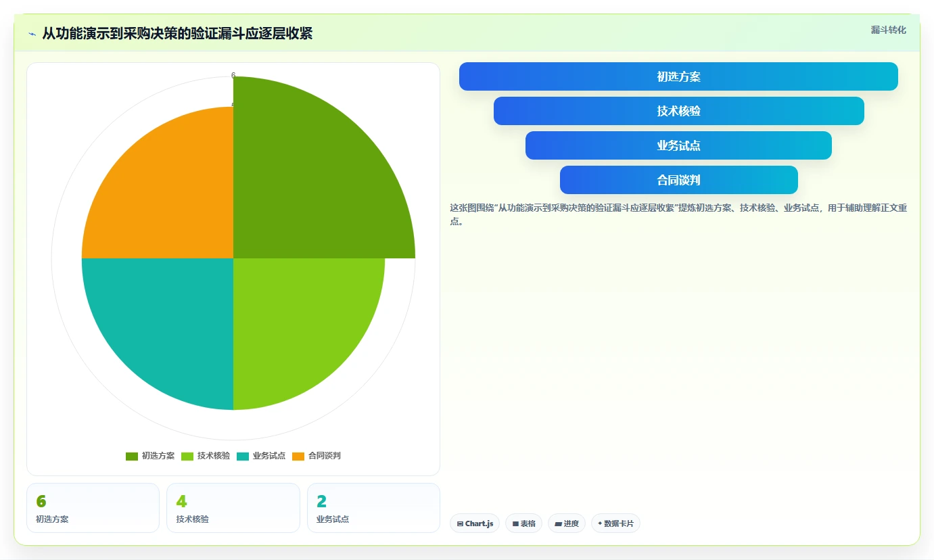Toggle 合同谈判 legend entry in chart
Viewport: 934px width, 560px height.
[317, 456]
